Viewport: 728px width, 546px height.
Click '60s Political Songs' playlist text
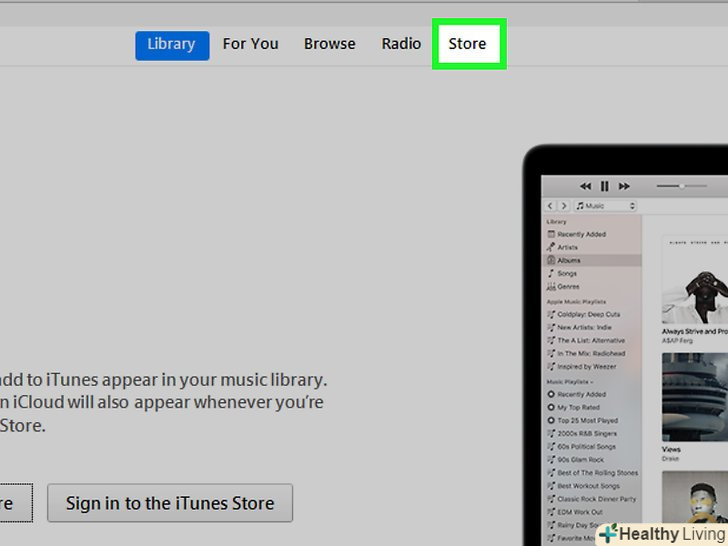click(x=586, y=446)
